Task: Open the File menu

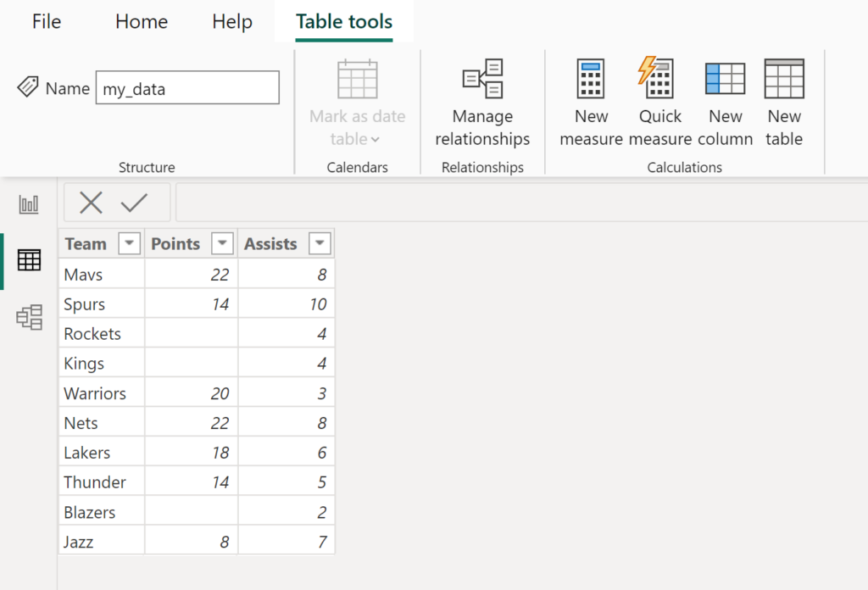Action: pyautogui.click(x=46, y=22)
